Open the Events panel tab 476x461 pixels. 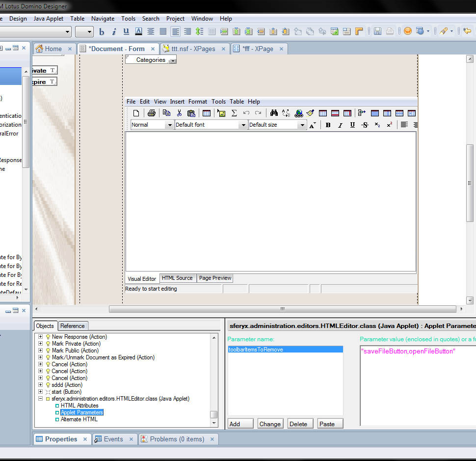113,439
